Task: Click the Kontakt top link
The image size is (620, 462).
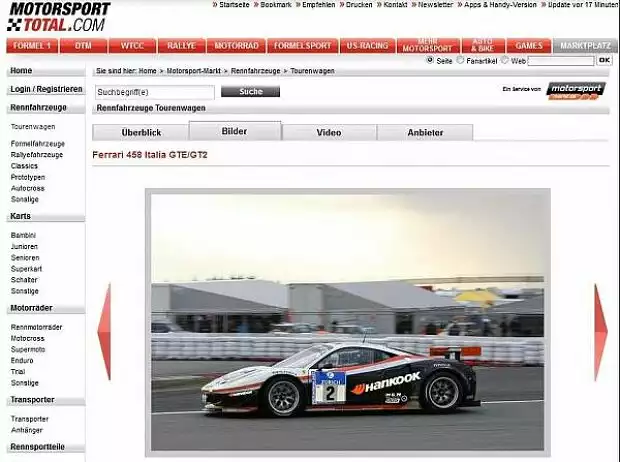Action: point(395,5)
